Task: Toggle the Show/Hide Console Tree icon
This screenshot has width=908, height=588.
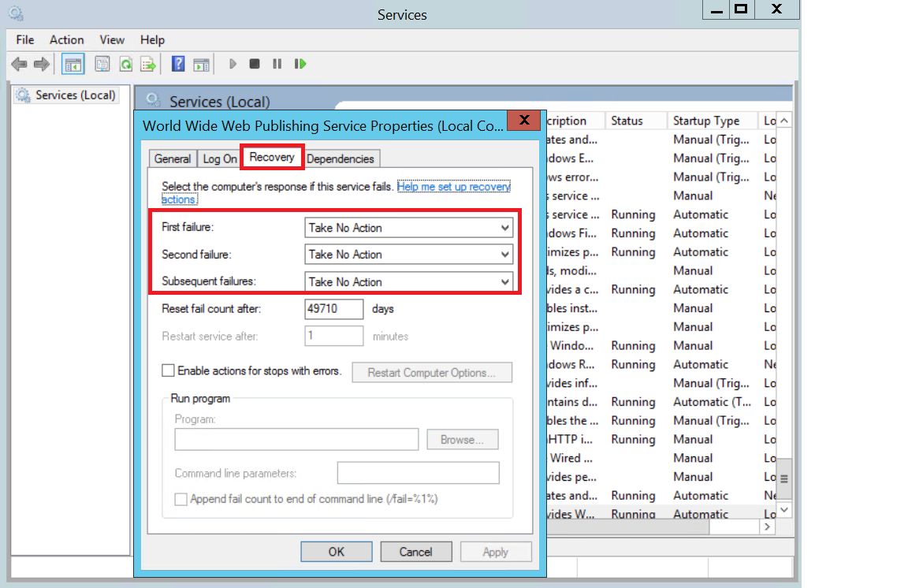Action: pos(73,64)
